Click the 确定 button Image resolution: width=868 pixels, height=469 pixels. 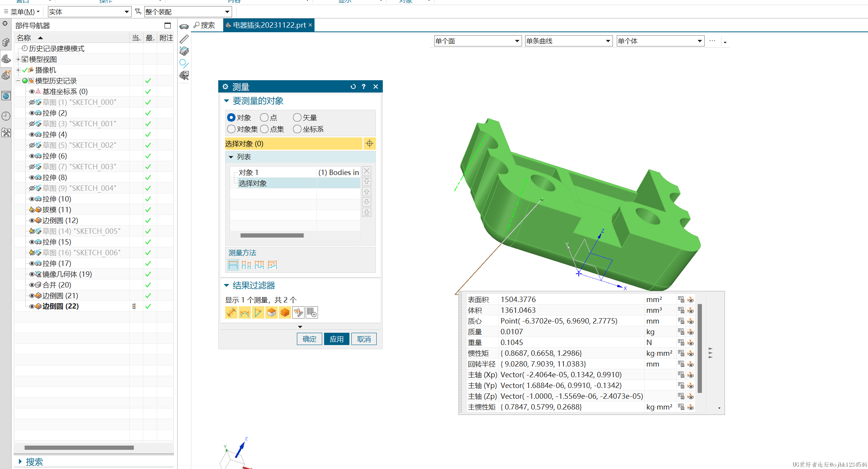[310, 339]
